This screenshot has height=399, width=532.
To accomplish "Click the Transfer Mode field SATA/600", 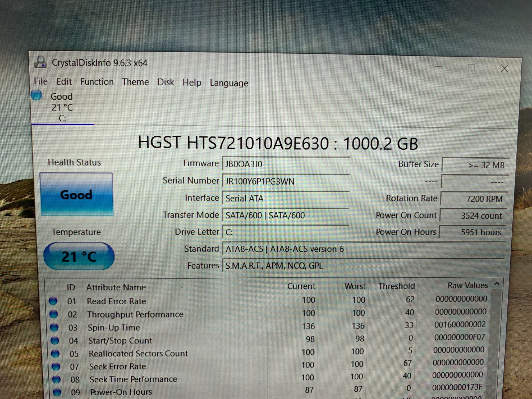I will click(x=285, y=215).
